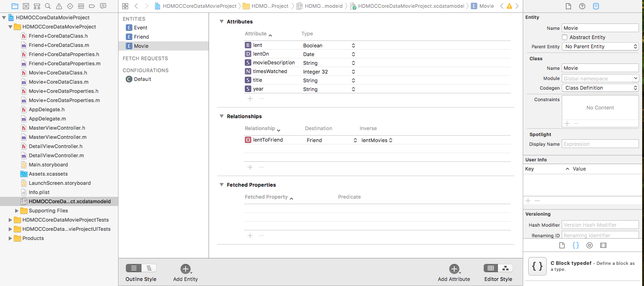This screenshot has height=286, width=644.
Task: Add an attribute with the plus under Attributes
Action: [x=250, y=98]
